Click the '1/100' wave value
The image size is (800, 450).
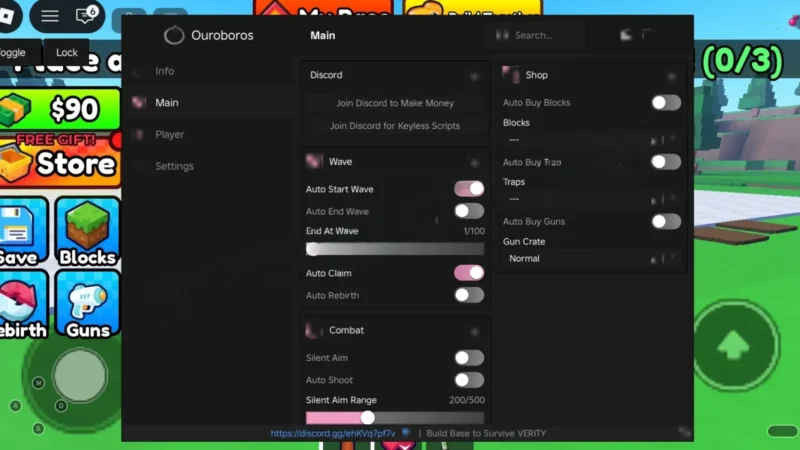click(x=474, y=231)
